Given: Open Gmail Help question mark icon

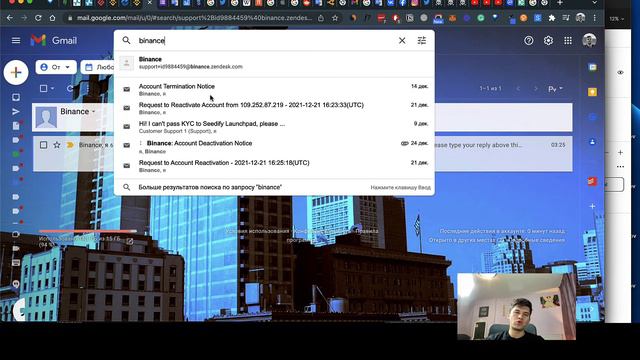Looking at the screenshot, I should [x=529, y=40].
